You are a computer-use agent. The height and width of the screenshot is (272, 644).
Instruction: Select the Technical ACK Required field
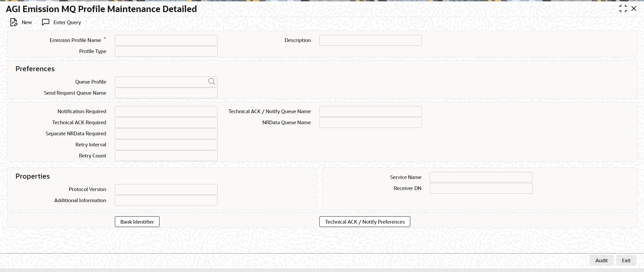click(166, 123)
